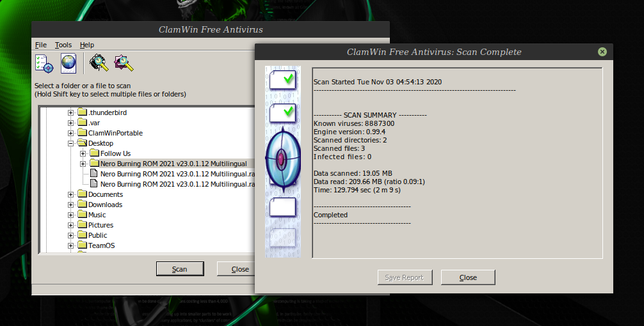This screenshot has height=326, width=644.
Task: Expand the Documents folder node
Action: pos(70,194)
